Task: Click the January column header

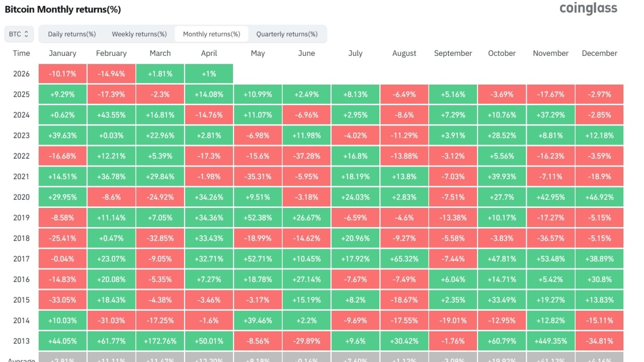Action: pos(62,53)
